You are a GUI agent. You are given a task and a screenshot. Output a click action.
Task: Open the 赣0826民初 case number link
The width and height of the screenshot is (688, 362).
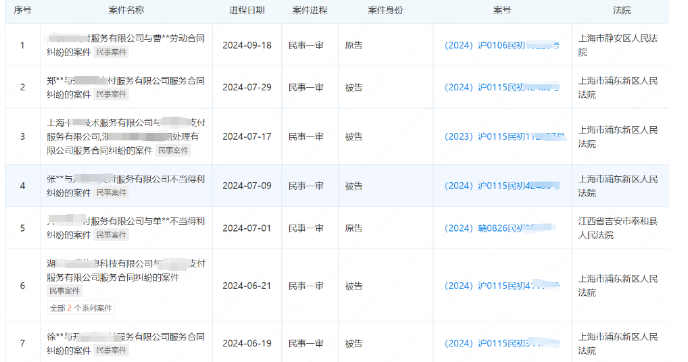[499, 228]
